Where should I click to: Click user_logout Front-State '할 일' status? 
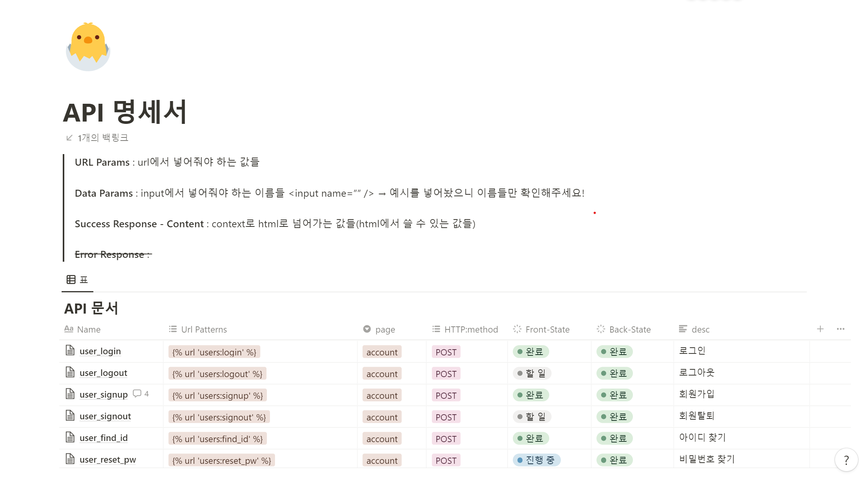[532, 373]
